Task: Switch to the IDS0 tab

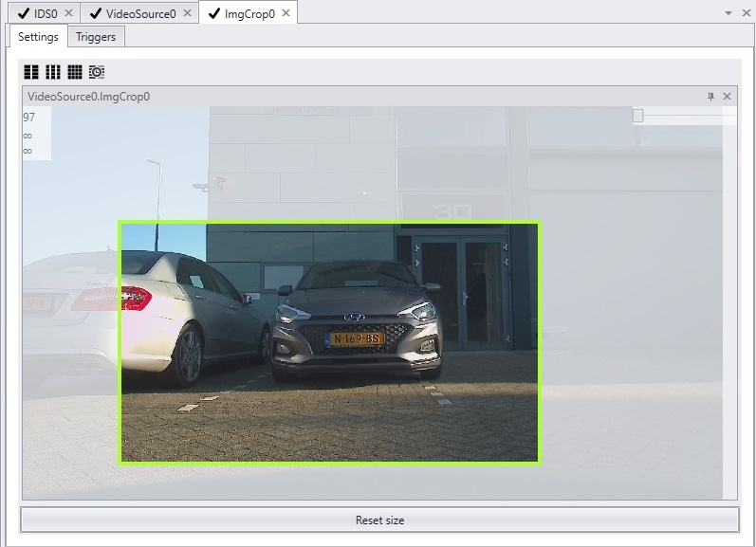Action: 46,13
